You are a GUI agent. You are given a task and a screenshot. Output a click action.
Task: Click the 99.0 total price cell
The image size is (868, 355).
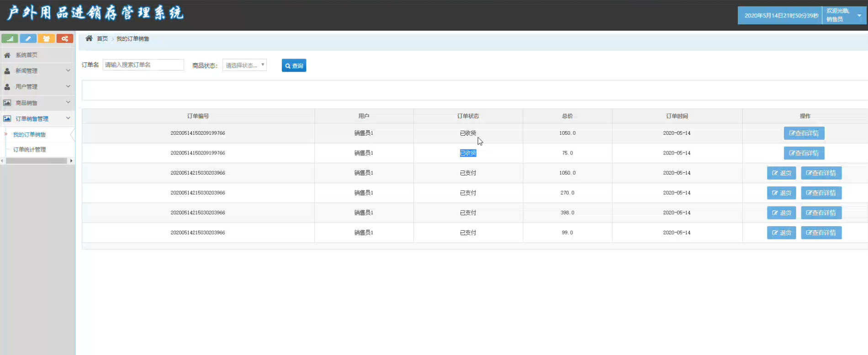point(567,233)
